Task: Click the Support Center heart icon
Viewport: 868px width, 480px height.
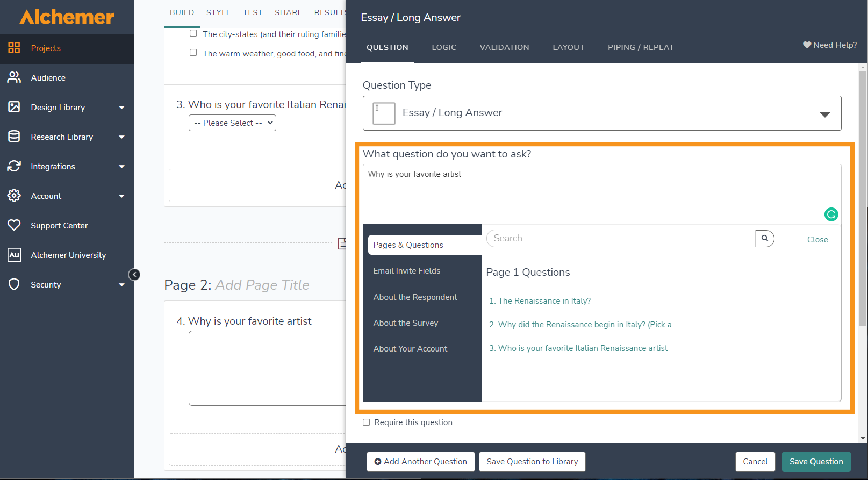Action: (14, 225)
